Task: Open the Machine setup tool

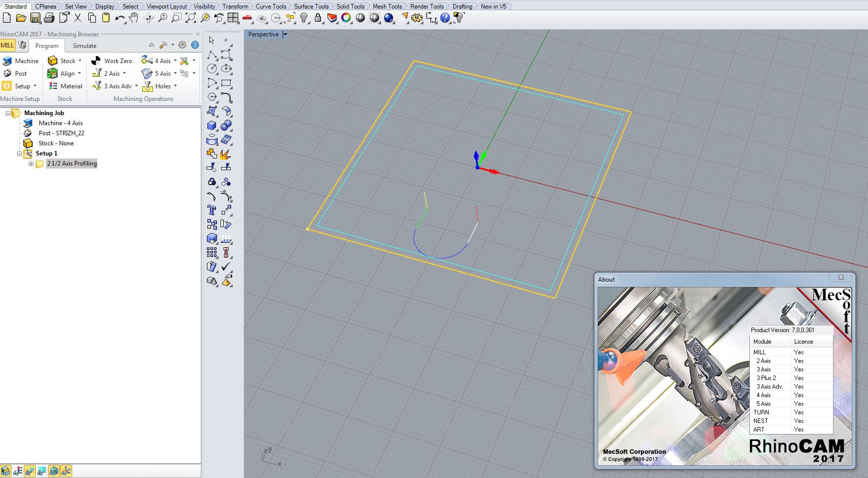Action: click(x=21, y=61)
